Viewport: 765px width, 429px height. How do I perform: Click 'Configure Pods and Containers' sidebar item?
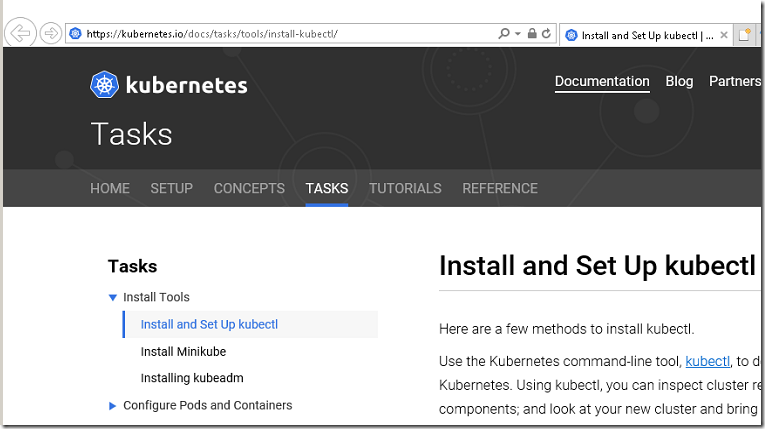click(207, 405)
